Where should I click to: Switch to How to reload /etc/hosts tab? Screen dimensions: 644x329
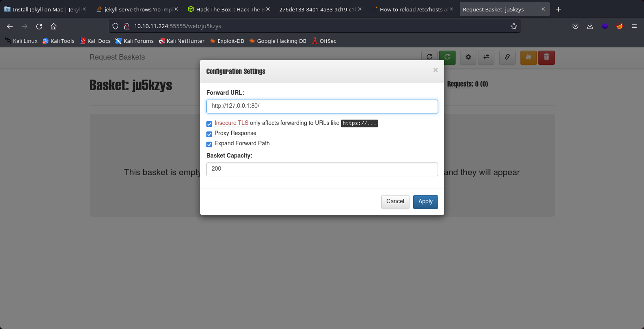pos(412,9)
